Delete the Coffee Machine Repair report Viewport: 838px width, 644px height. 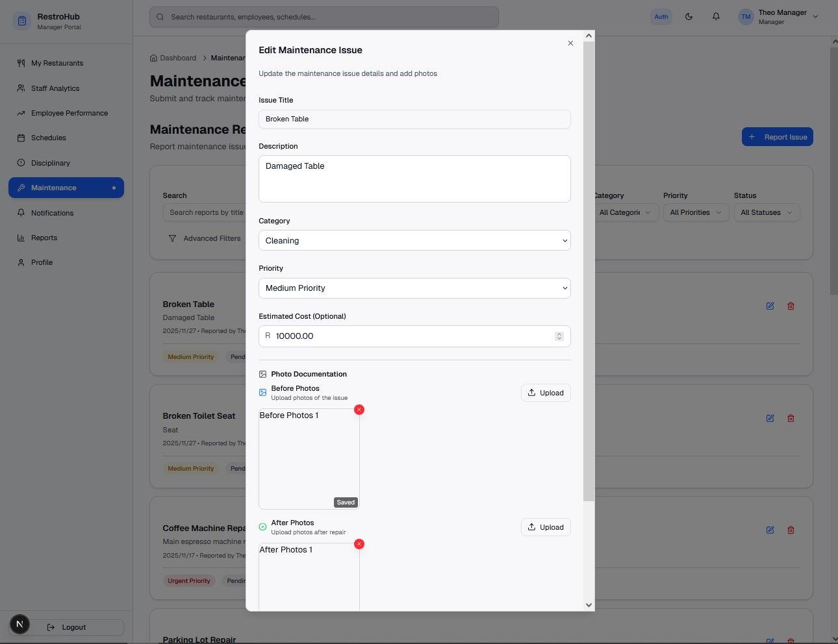click(791, 530)
